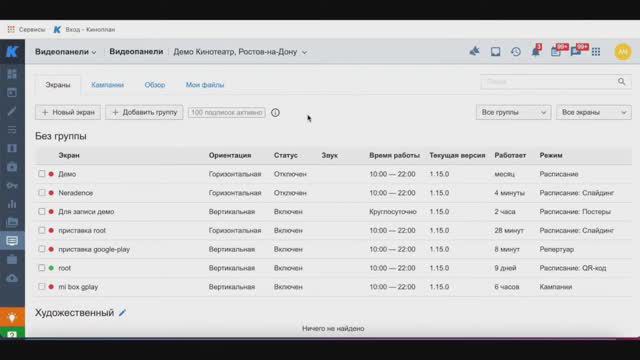Tick the checkbox for Для записи демо
The height and width of the screenshot is (360, 640).
42,211
